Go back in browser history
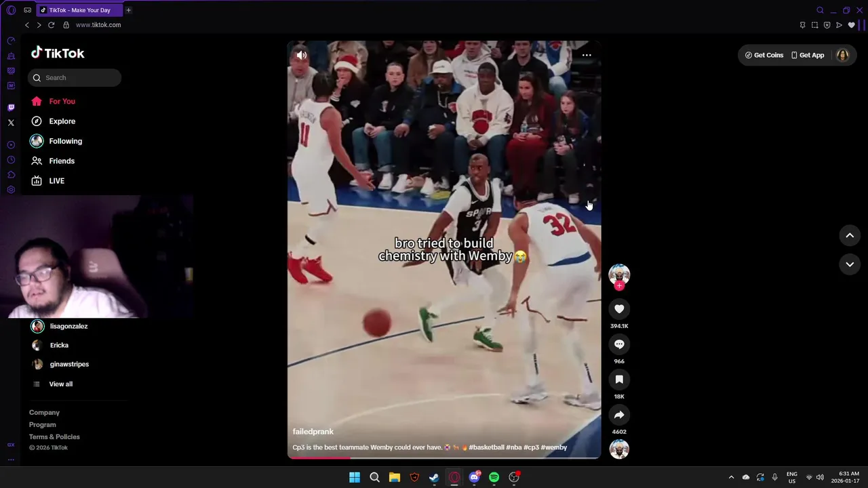 coord(27,25)
